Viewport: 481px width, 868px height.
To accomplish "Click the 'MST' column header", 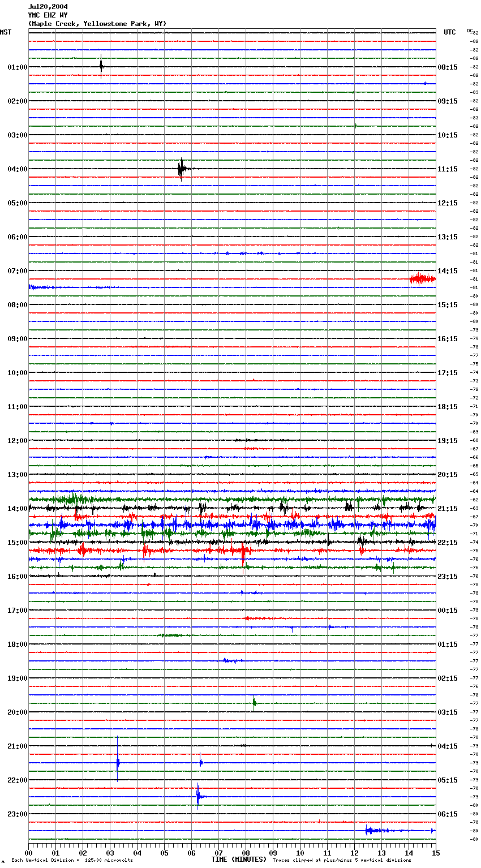I will tap(6, 32).
